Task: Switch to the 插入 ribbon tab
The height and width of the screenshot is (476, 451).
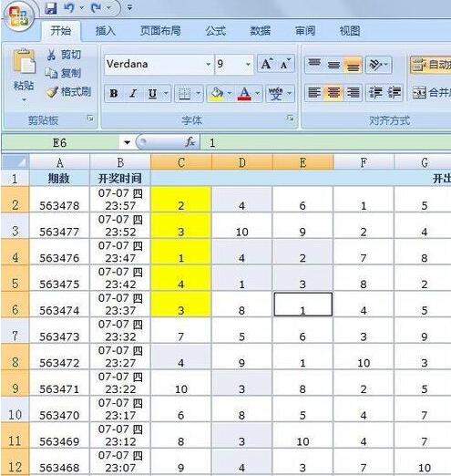Action: click(106, 31)
